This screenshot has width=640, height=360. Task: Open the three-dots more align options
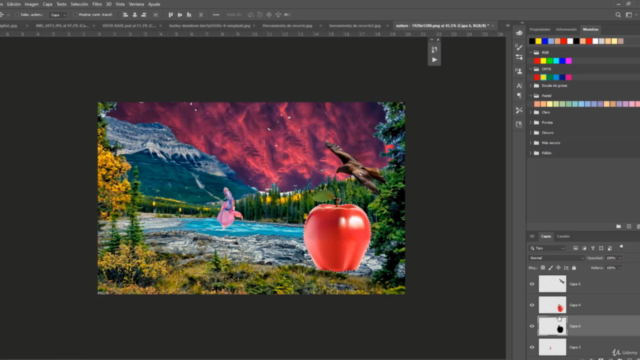click(216, 15)
